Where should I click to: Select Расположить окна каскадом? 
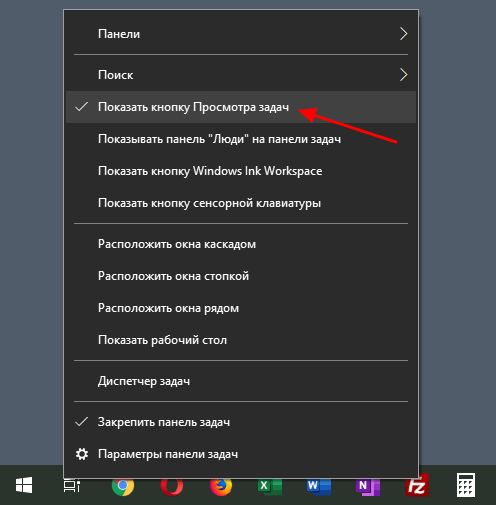[241, 244]
